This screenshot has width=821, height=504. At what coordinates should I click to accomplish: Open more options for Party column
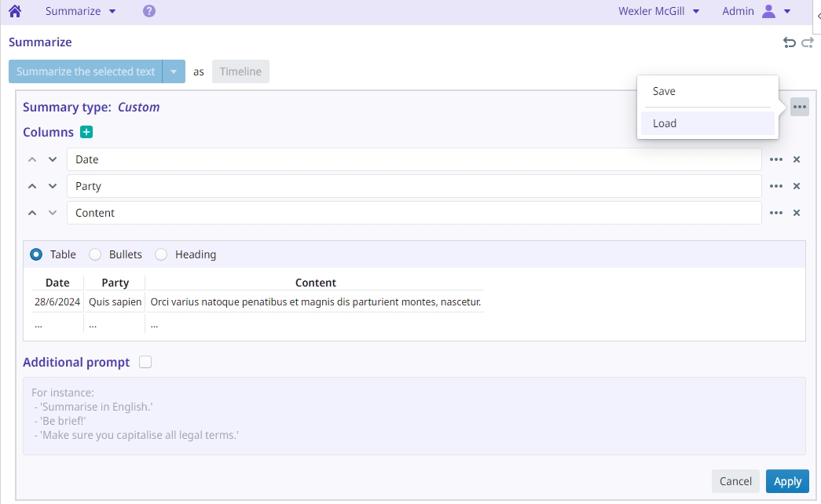pos(776,186)
